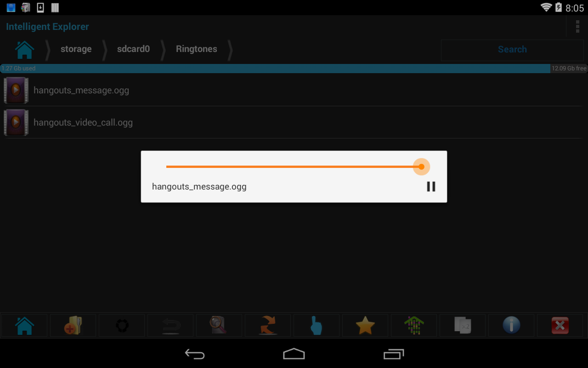
Task: Tap the orange refresh arrows icon
Action: pos(268,326)
